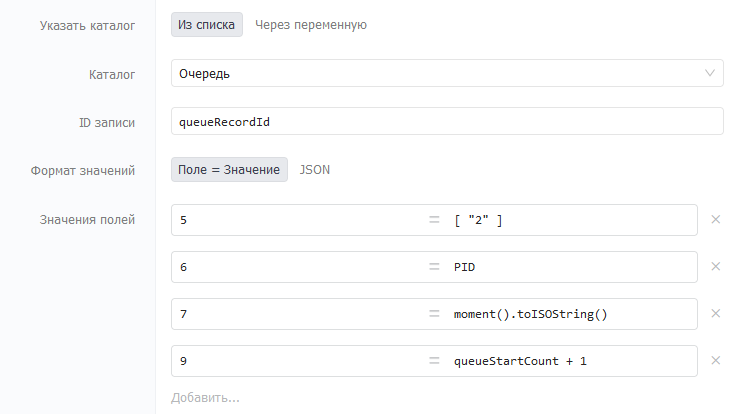Viewport: 738px width, 414px height.
Task: Click the equals separator in row 5
Action: [434, 220]
